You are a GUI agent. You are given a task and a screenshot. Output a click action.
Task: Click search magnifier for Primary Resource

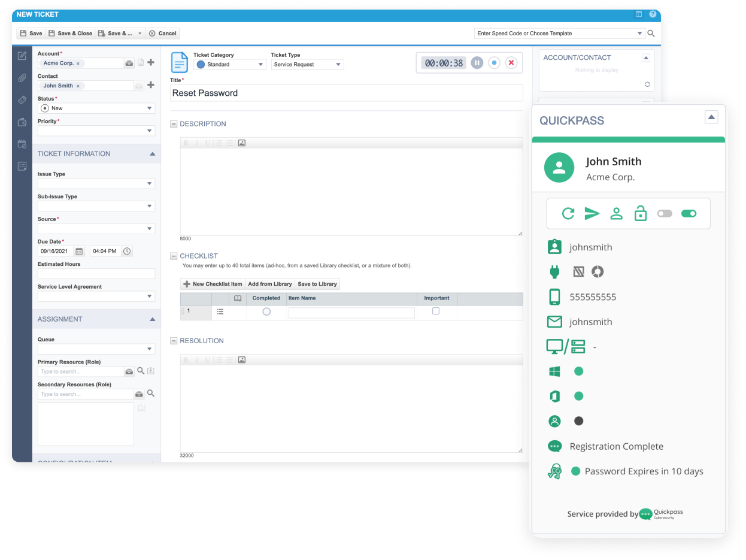pos(141,371)
